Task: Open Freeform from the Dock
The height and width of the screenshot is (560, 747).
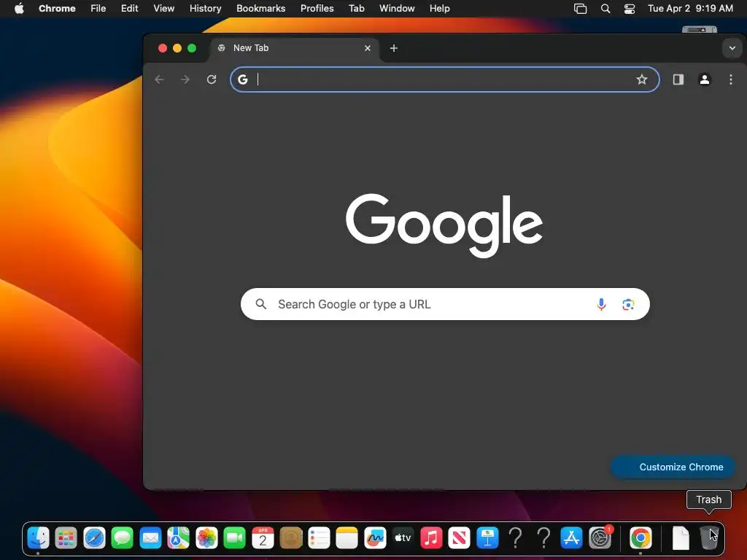Action: coord(375,538)
